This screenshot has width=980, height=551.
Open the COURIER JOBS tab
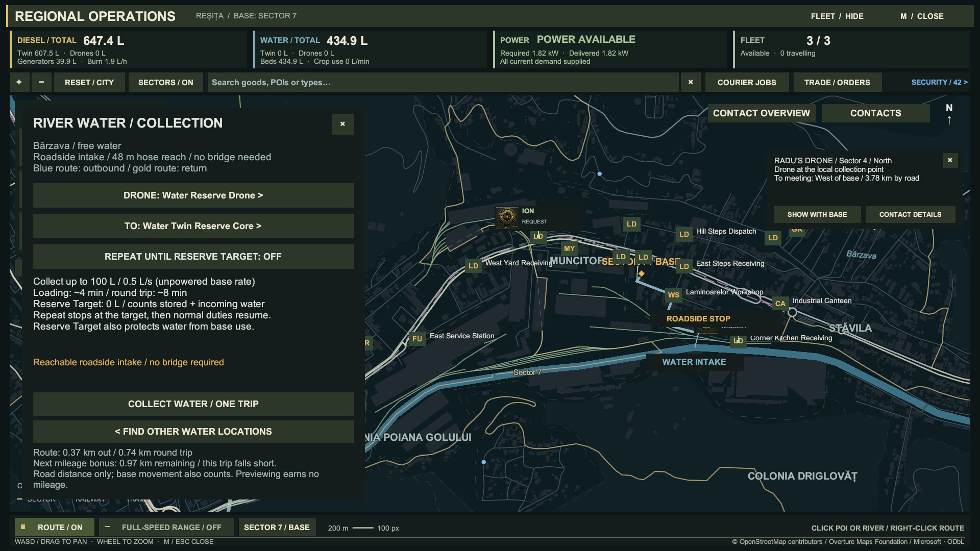[747, 82]
